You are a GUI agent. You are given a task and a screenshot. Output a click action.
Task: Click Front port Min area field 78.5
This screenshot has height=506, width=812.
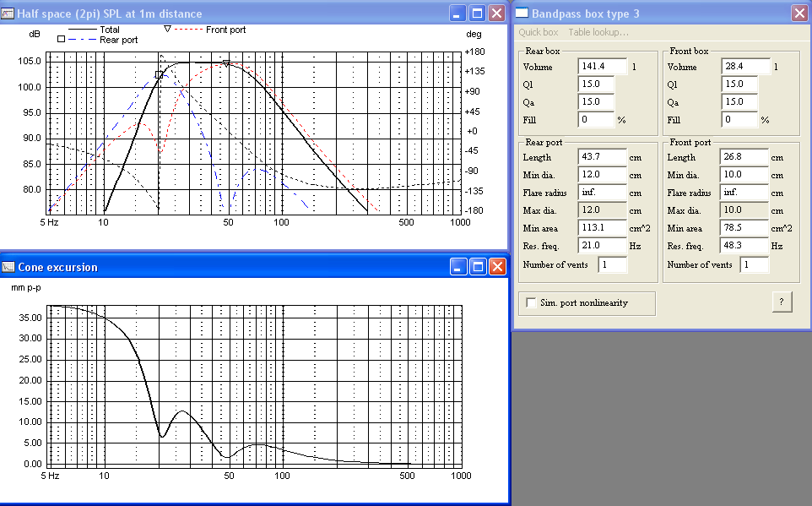(x=744, y=227)
